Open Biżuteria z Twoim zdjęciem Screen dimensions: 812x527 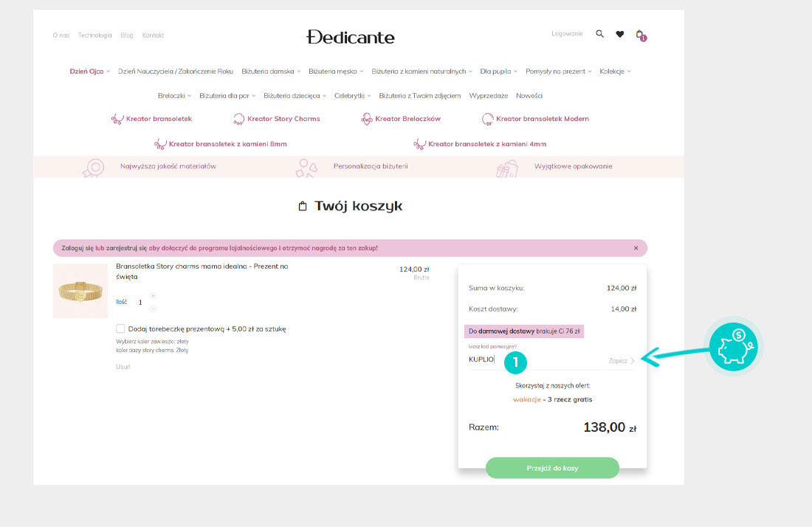click(x=420, y=96)
